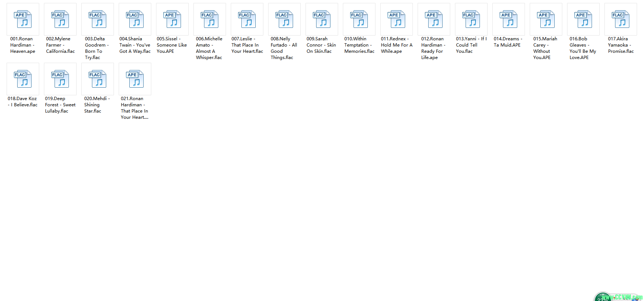Click the filename text '002.Mylene Farmer - California.flac'
Viewport: 644px width, 301px height.
[x=60, y=45]
